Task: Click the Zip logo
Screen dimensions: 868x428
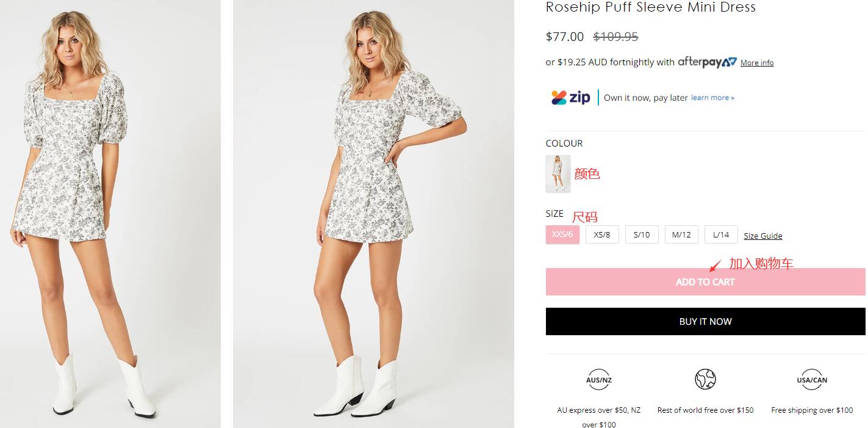Action: (571, 98)
